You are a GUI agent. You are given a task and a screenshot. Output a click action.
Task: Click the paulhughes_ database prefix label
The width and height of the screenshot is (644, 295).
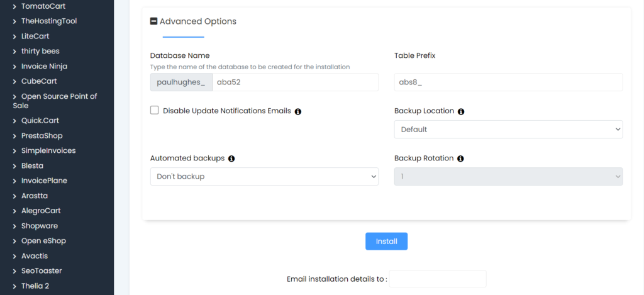[181, 82]
